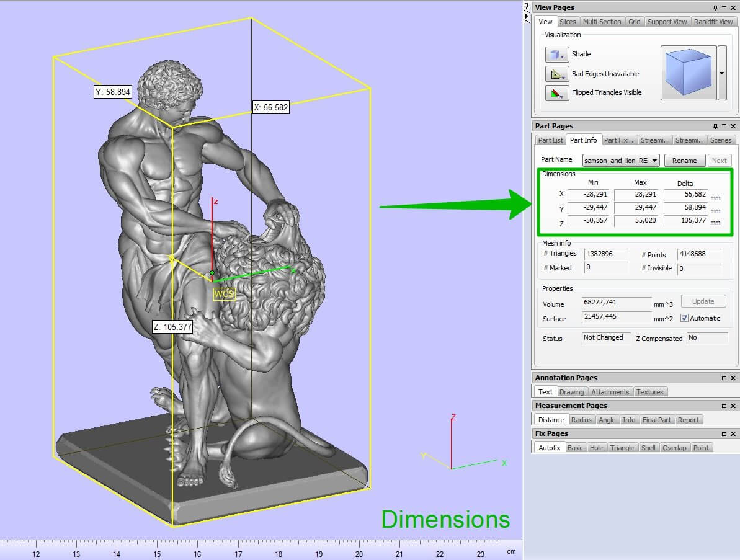Pin the View Pages panel
This screenshot has height=560, width=740.
tap(715, 7)
